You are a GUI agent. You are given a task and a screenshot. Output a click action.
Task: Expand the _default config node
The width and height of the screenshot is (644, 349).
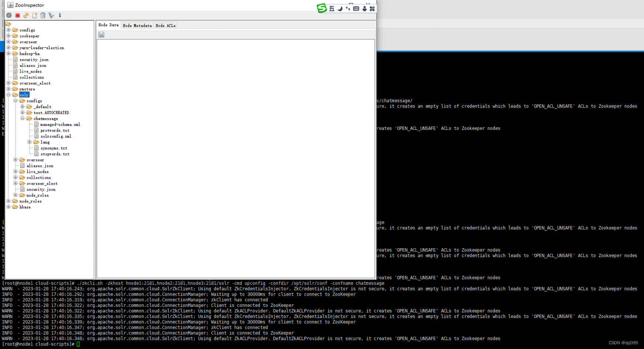point(23,107)
